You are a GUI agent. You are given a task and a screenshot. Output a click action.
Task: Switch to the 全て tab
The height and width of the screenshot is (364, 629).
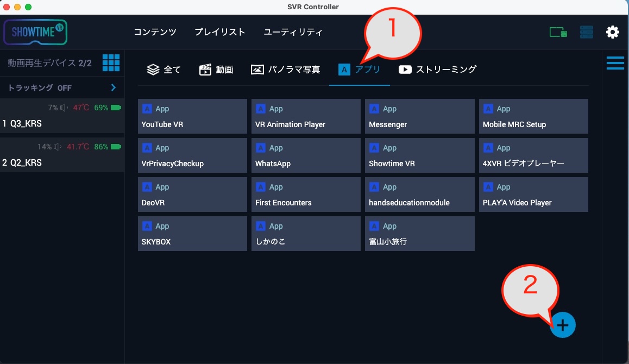tap(163, 70)
